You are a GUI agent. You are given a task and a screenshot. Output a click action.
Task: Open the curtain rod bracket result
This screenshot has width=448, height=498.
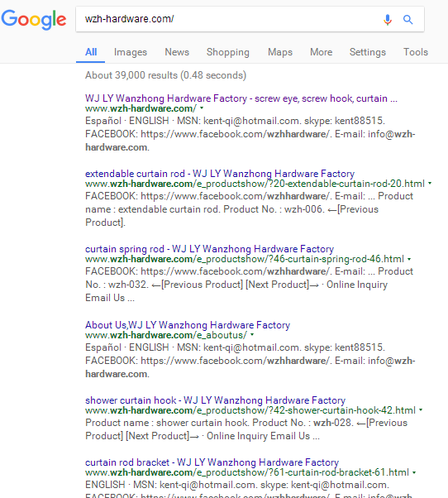tap(212, 462)
